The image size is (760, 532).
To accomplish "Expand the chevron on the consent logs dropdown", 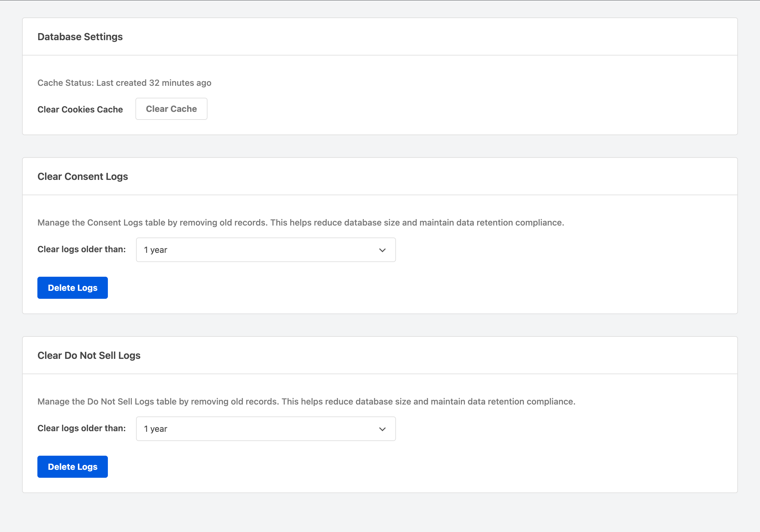I will point(382,250).
